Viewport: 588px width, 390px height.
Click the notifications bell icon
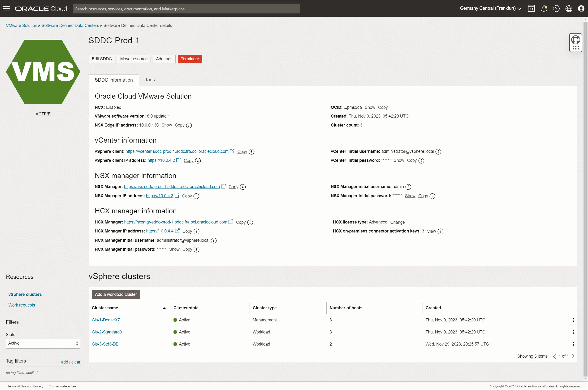[x=544, y=8]
